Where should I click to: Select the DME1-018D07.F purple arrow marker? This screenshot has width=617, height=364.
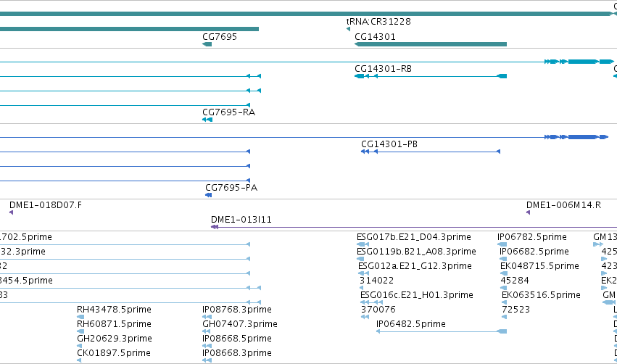[12, 212]
